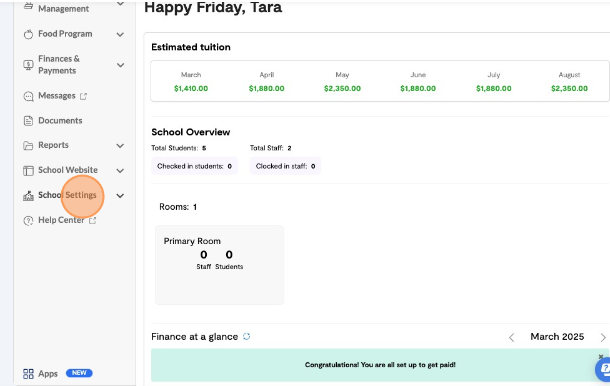Refresh Finance at a glance data
This screenshot has width=610, height=386.
pos(247,336)
